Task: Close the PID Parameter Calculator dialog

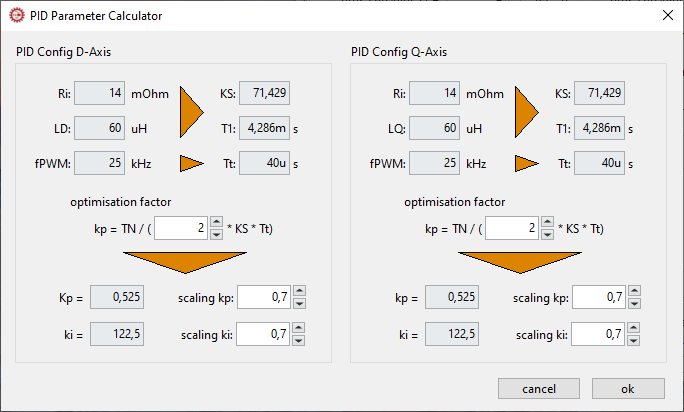Action: click(667, 15)
